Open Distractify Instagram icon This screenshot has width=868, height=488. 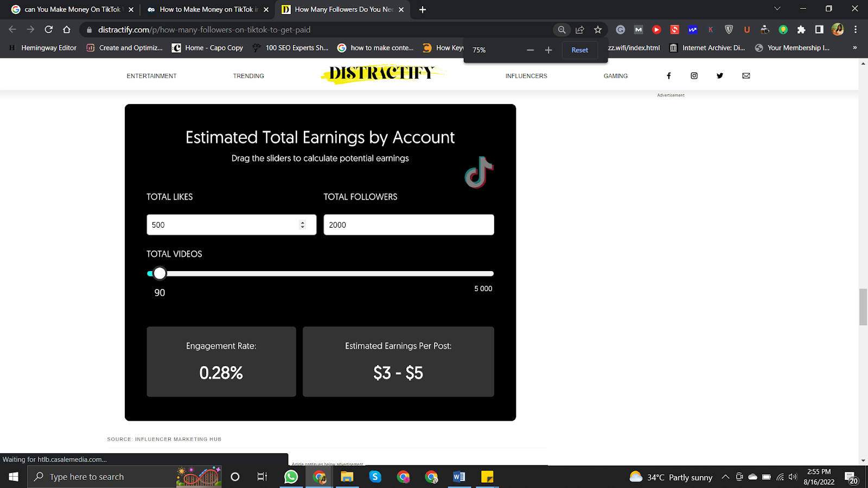(x=694, y=76)
